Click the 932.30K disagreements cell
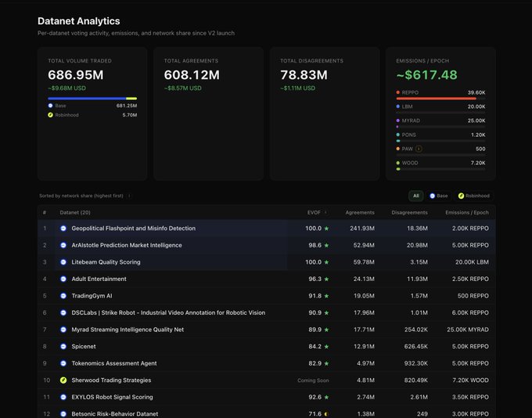The image size is (532, 418). click(416, 363)
